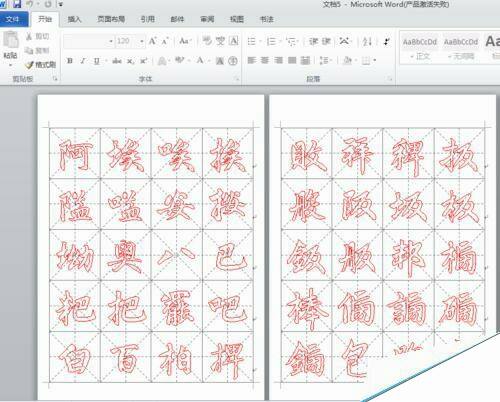This screenshot has width=500, height=402.
Task: Apply the No Spacing (无间隔) style
Action: 461,47
